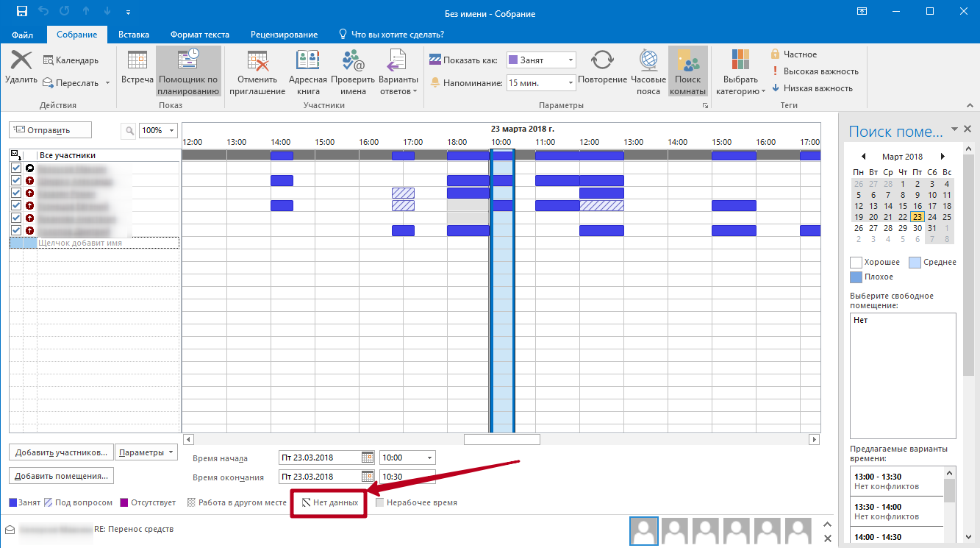This screenshot has height=548, width=980.
Task: Switch to Вставка tab
Action: [x=134, y=35]
